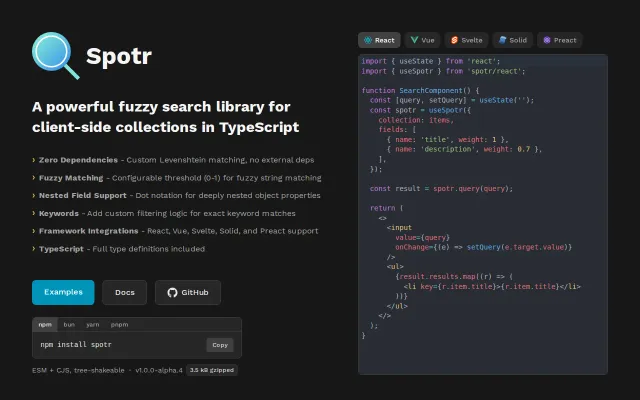This screenshot has height=400, width=640.
Task: Click 'const result = spotr.query(query);' line
Action: (441, 189)
